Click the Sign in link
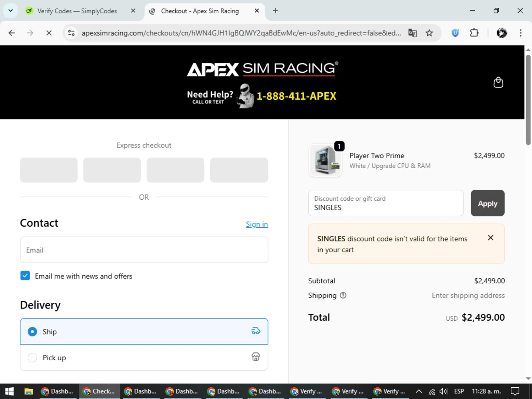This screenshot has width=532, height=399. [257, 224]
